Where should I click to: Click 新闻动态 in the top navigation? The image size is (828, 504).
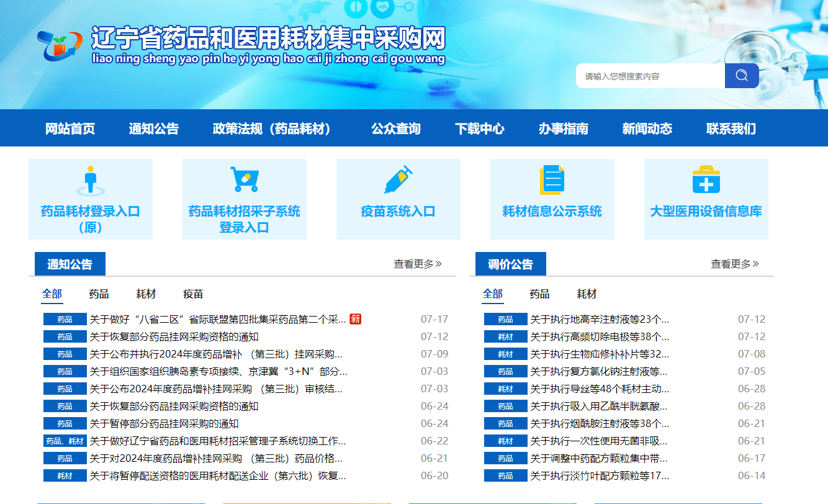pos(646,128)
